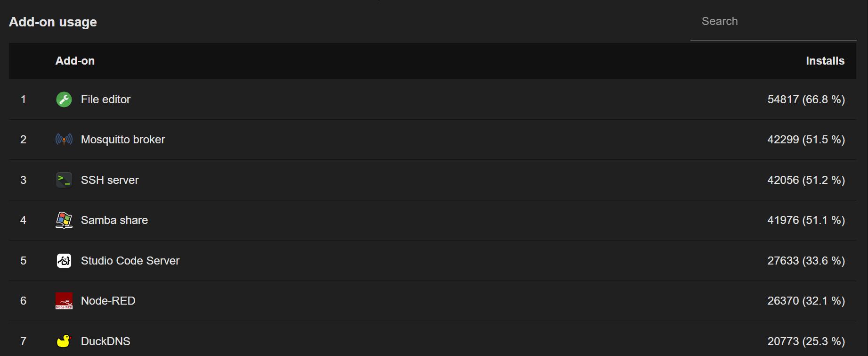Click the Node-RED red icon
Screen dimensions: 868x356
click(x=64, y=301)
